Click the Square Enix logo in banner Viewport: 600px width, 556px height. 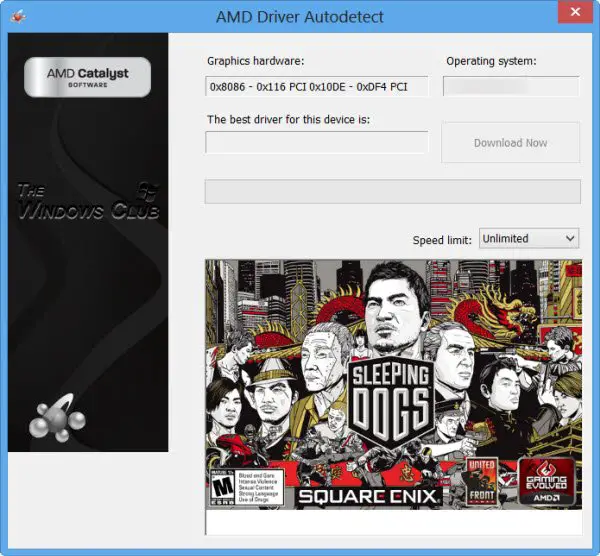(x=367, y=497)
